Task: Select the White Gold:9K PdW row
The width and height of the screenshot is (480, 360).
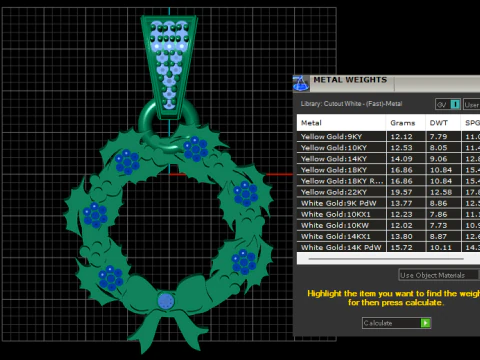Action: point(388,203)
